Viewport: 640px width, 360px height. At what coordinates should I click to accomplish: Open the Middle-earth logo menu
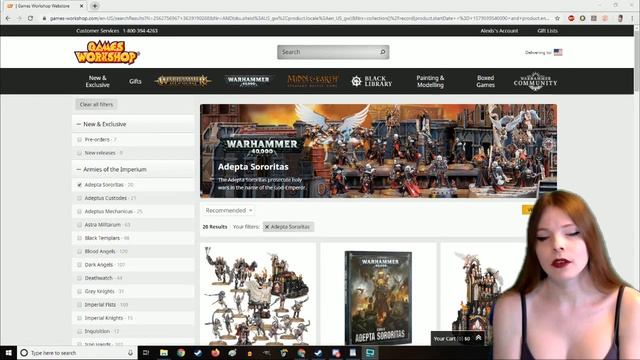(313, 80)
